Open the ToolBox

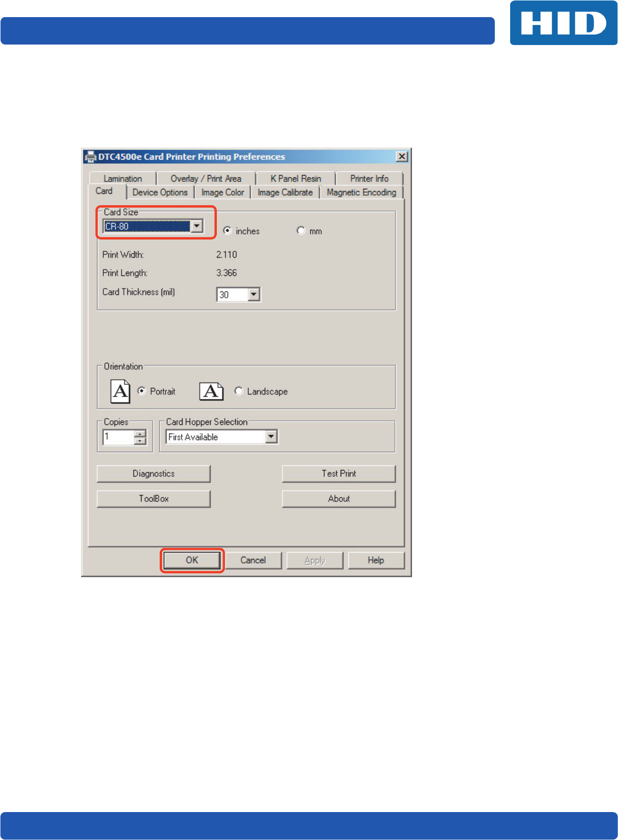pyautogui.click(x=154, y=499)
